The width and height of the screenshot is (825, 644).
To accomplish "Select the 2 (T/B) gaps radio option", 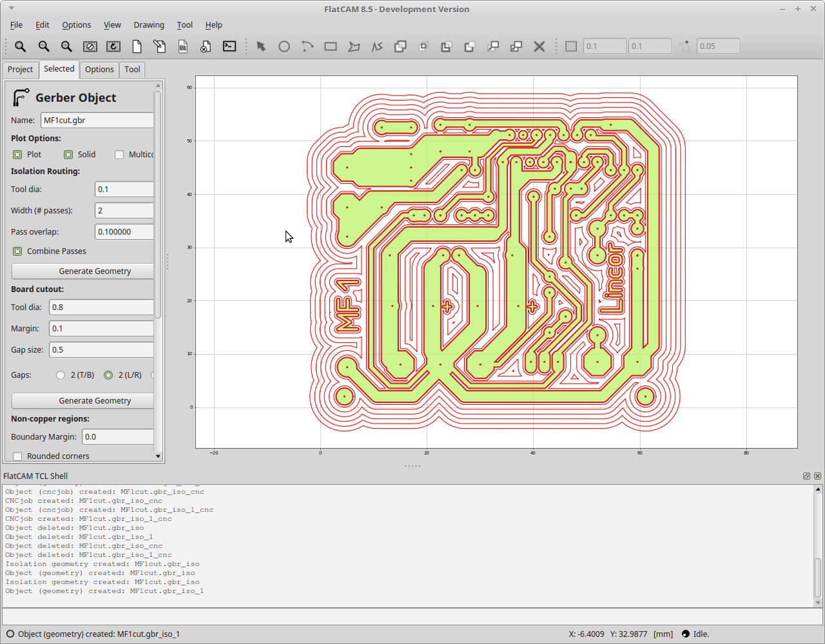I will (x=61, y=375).
